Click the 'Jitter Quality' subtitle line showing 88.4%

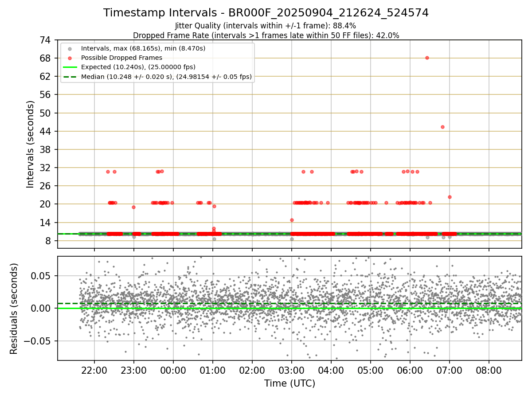(266, 26)
